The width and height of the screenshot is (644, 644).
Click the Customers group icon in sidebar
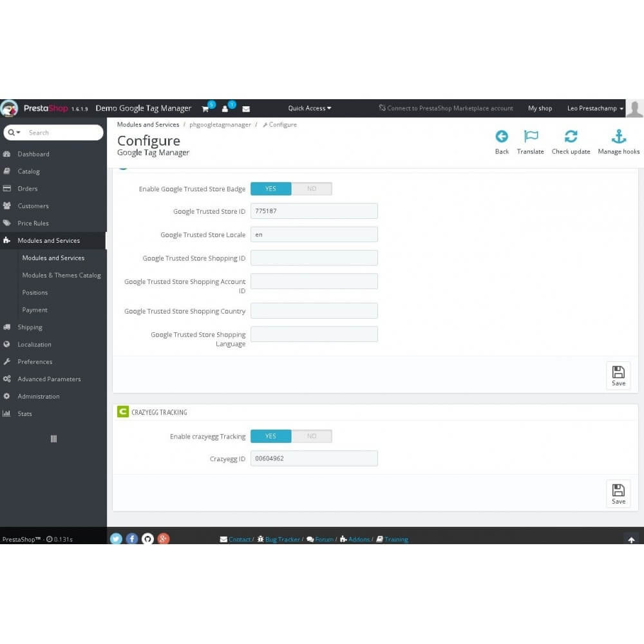tap(6, 206)
